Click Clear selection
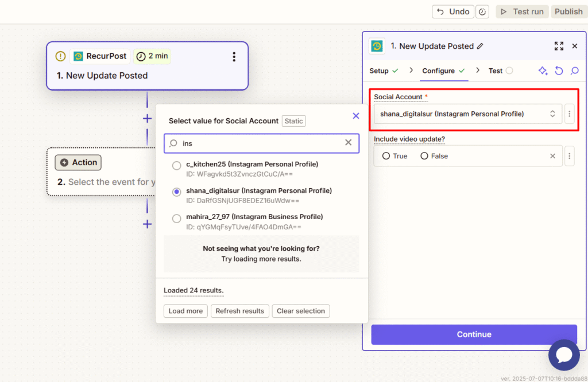The height and width of the screenshot is (382, 588). pyautogui.click(x=301, y=311)
